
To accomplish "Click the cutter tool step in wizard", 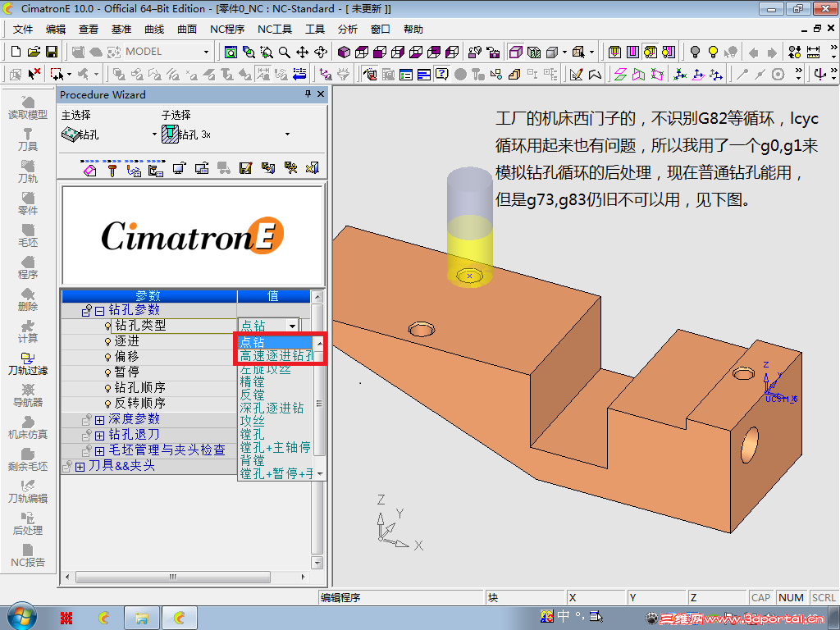I will tap(112, 169).
